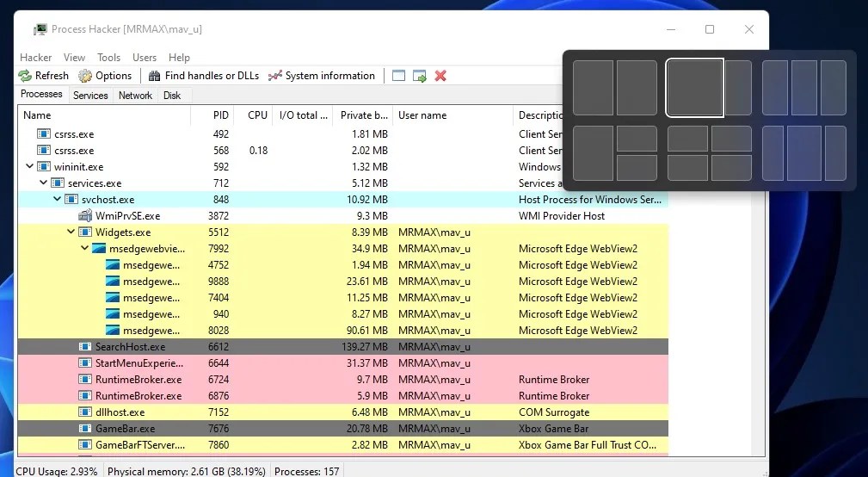Sort by Private bytes column header
Viewport: 868px width, 477px height.
click(x=363, y=115)
